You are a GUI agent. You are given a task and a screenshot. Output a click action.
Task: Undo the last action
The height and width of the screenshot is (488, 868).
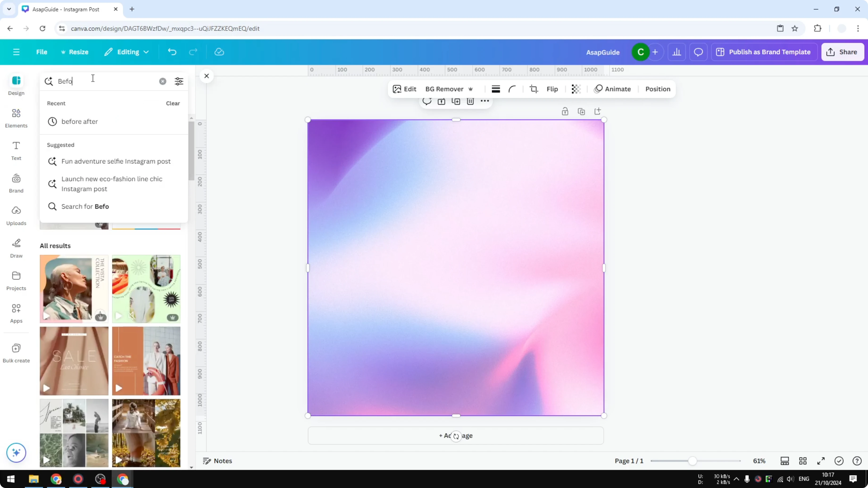click(x=172, y=52)
